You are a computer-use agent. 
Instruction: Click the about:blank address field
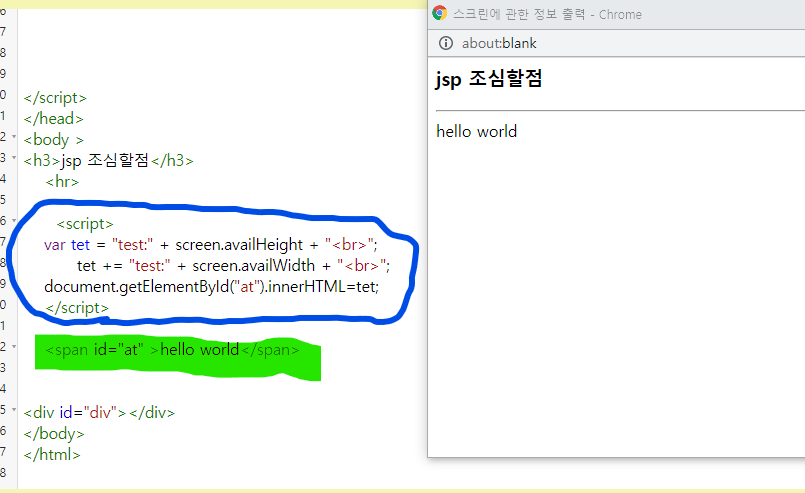(x=499, y=43)
